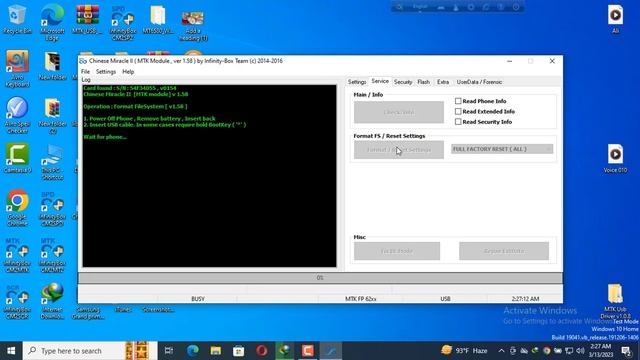640x360 pixels.
Task: Select the Add a heading (1) image file
Action: 193,25
